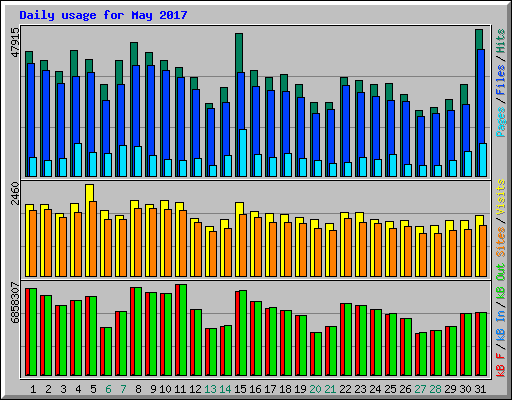Click day label 12 on the x-axis

coord(195,389)
